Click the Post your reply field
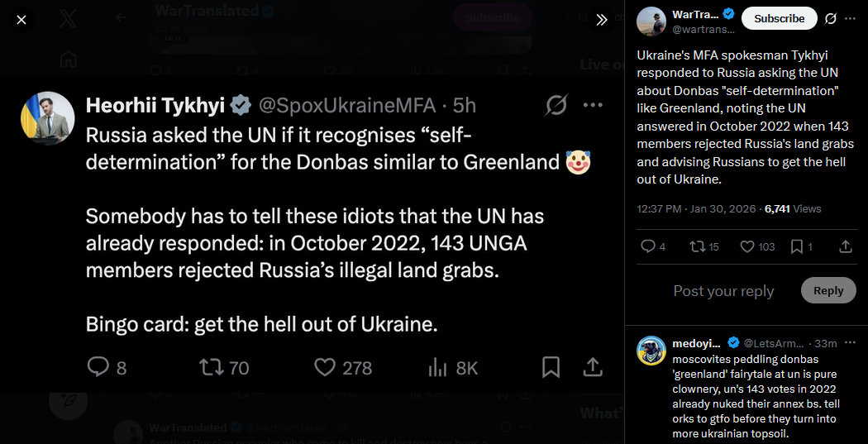The width and height of the screenshot is (868, 444). point(723,291)
